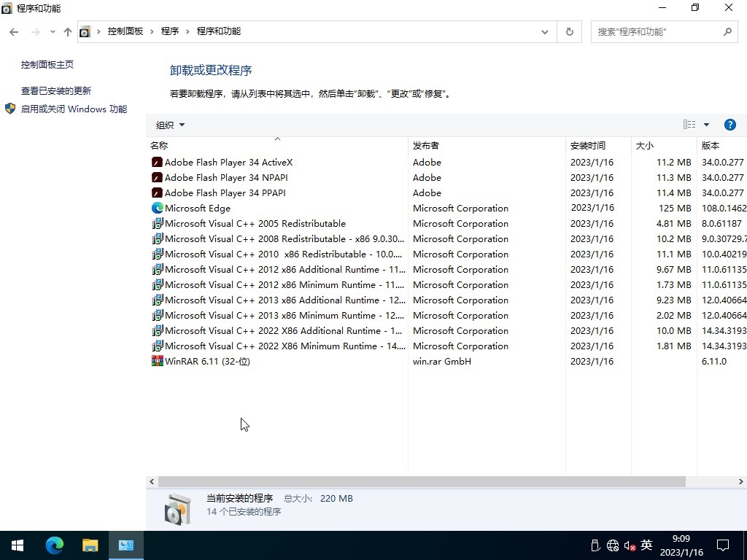The height and width of the screenshot is (560, 747).
Task: Sort list by 发布者 column header
Action: (426, 146)
